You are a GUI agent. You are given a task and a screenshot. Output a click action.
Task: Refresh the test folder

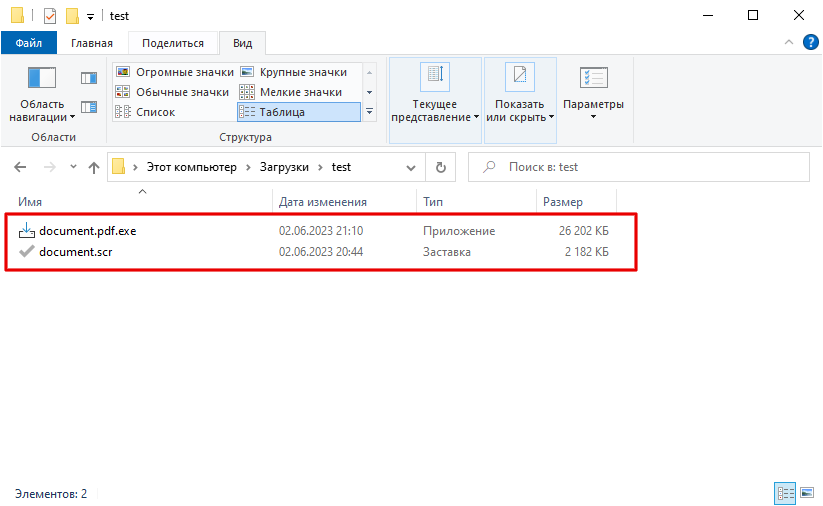(x=441, y=167)
